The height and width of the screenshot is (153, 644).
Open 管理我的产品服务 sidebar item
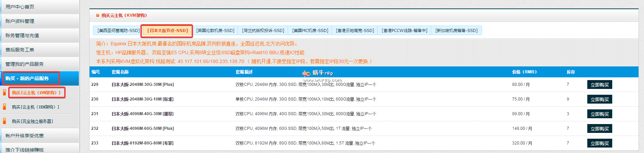(25, 64)
